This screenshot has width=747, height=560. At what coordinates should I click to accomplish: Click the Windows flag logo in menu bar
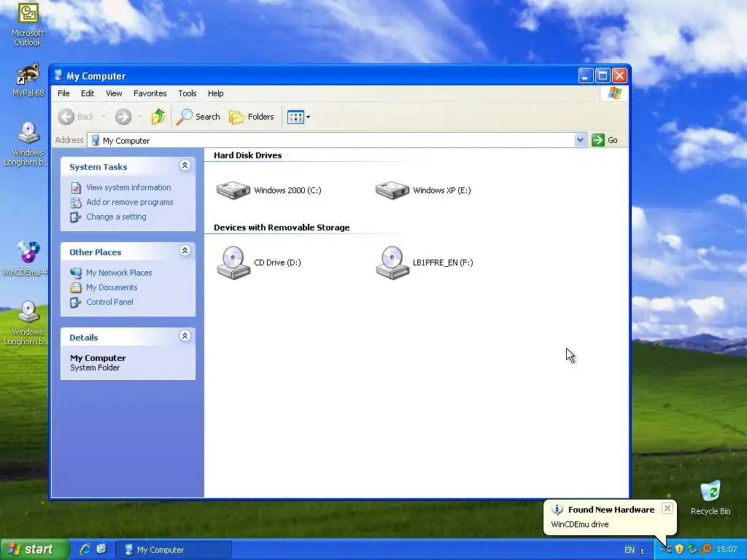(614, 93)
